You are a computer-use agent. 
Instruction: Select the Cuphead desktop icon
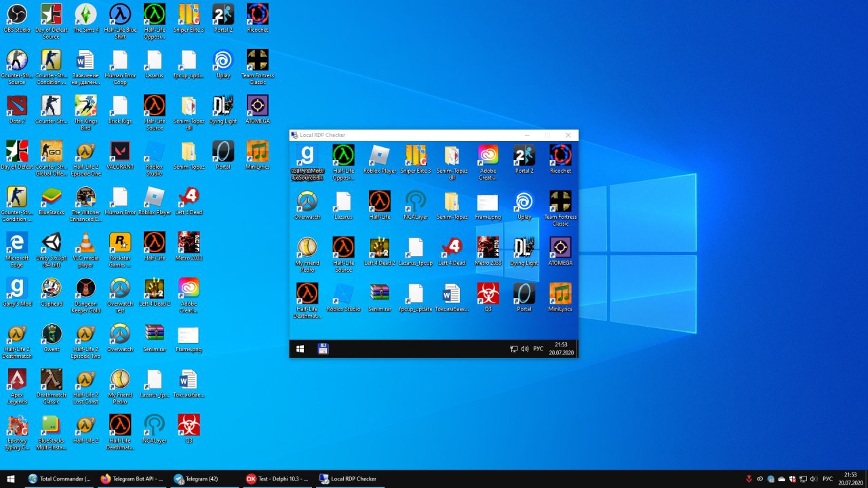[52, 292]
